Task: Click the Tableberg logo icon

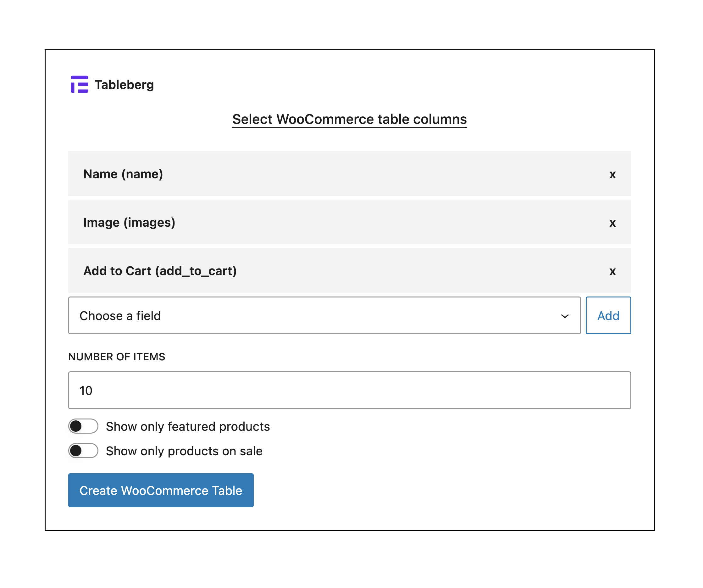Action: (x=80, y=84)
